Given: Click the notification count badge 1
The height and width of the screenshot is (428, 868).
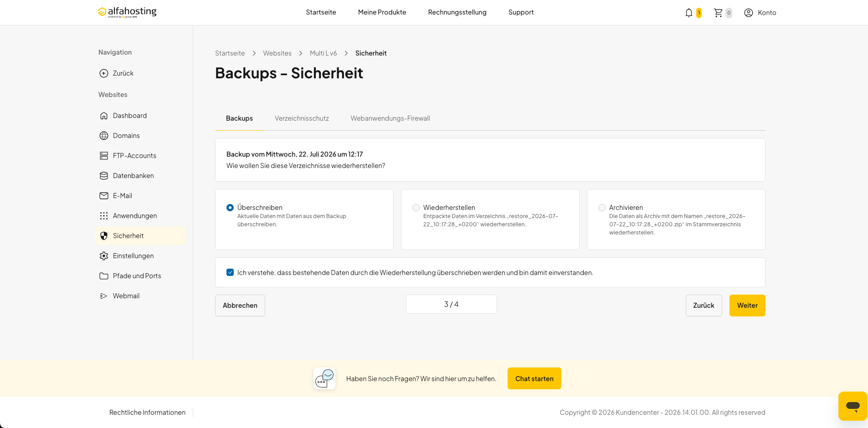Looking at the screenshot, I should [699, 13].
